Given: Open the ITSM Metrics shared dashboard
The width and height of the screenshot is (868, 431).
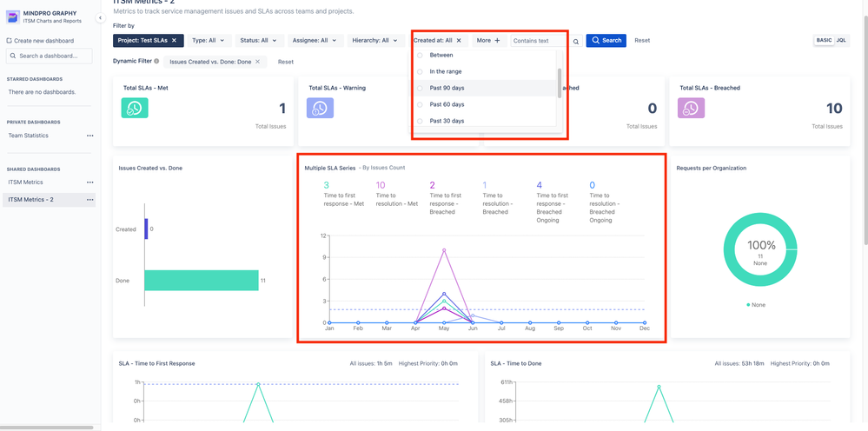Looking at the screenshot, I should tap(26, 182).
